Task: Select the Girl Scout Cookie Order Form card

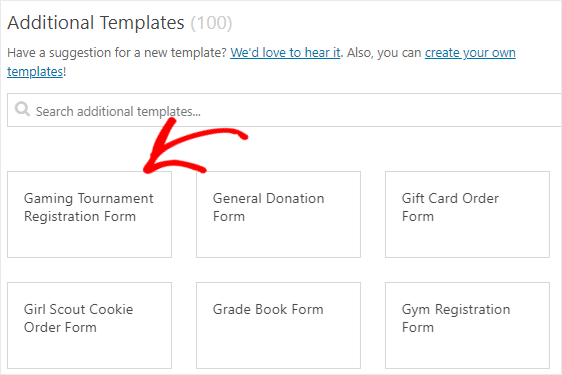Action: pos(90,326)
